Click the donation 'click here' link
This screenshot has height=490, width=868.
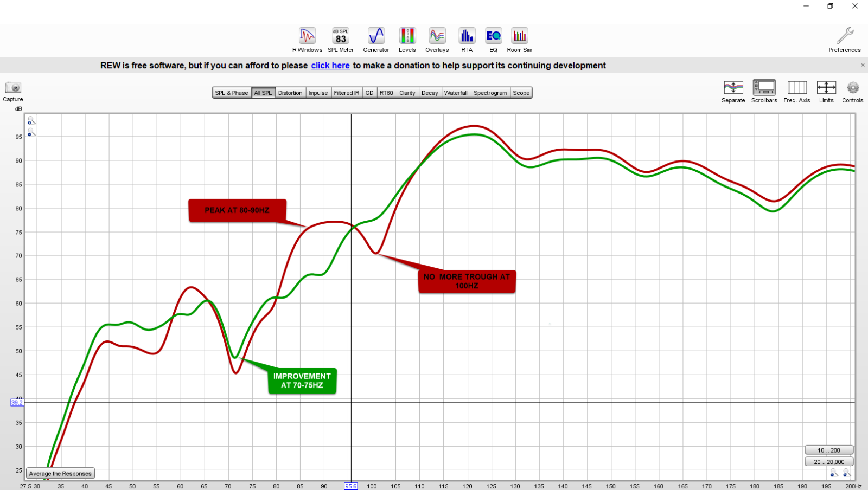click(x=330, y=66)
